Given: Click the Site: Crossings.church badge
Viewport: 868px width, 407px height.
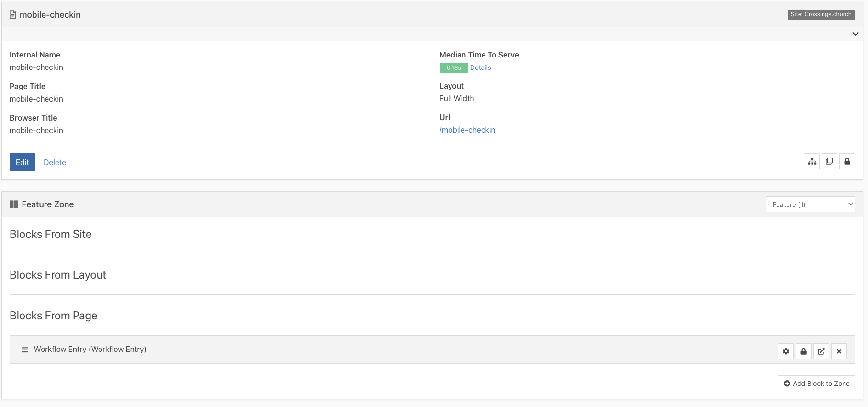Looking at the screenshot, I should (x=821, y=14).
